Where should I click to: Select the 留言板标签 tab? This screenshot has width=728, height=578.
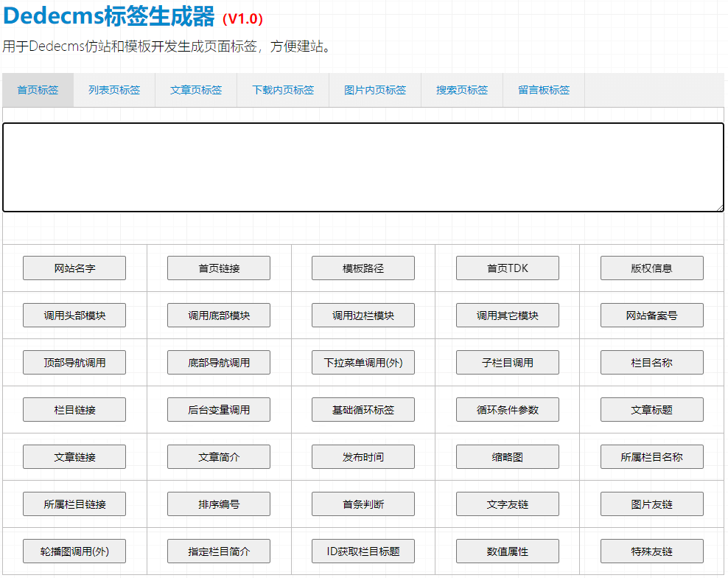coord(544,90)
